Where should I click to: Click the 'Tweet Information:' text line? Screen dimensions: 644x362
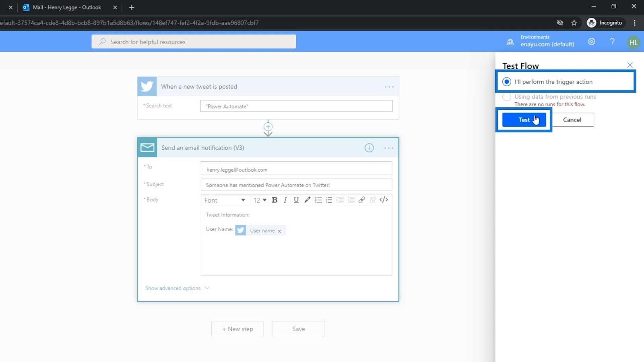click(x=227, y=215)
